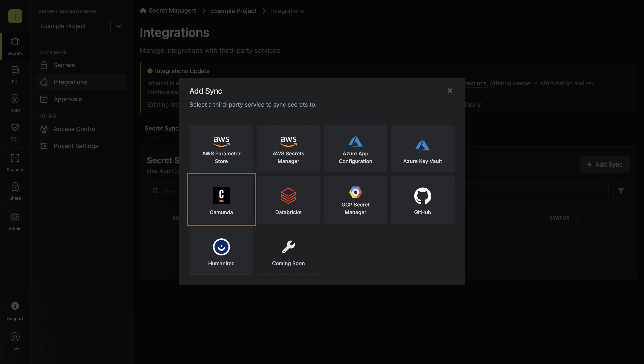Click the 'Add Sync' dialog title
The image size is (644, 364).
tap(206, 91)
